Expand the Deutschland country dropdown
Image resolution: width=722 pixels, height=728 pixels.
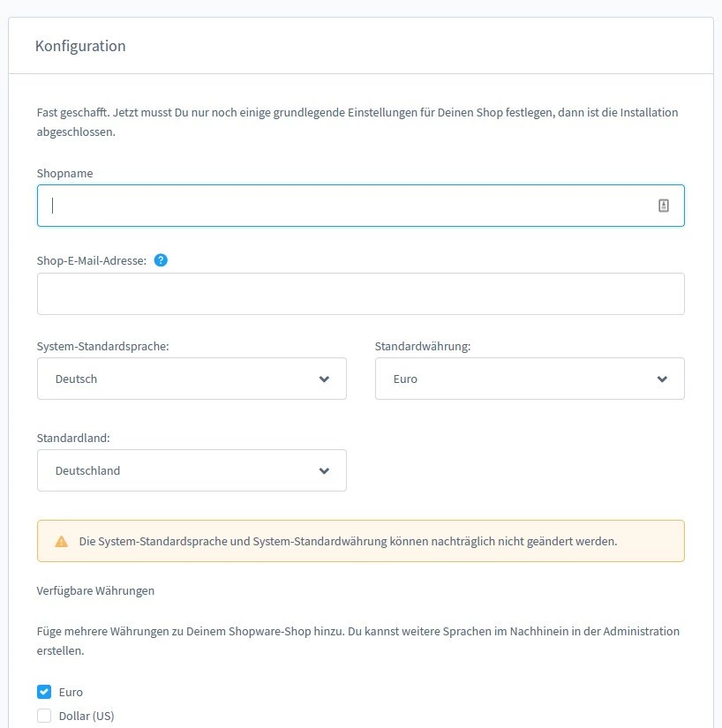point(177,470)
